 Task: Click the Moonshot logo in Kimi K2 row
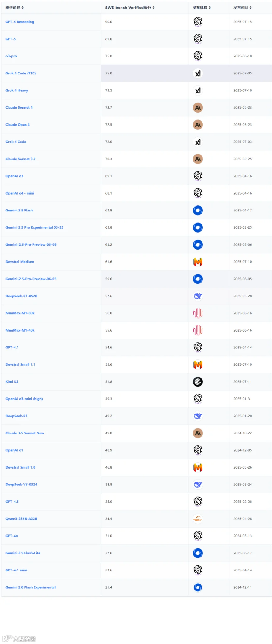click(198, 382)
